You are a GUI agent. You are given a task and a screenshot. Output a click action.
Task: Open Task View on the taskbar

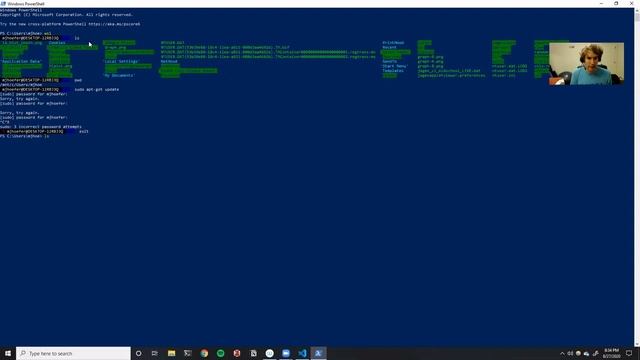(155, 353)
